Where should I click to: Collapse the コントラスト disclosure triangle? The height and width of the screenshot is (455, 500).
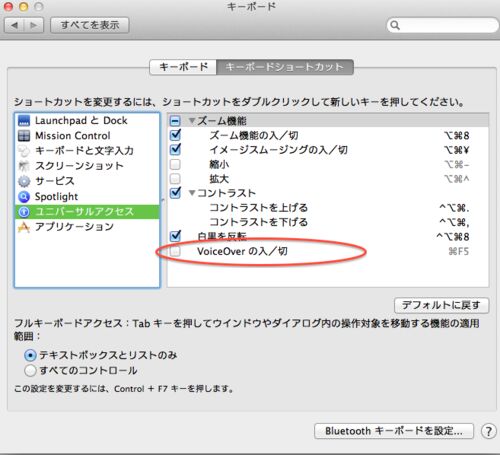pyautogui.click(x=192, y=193)
